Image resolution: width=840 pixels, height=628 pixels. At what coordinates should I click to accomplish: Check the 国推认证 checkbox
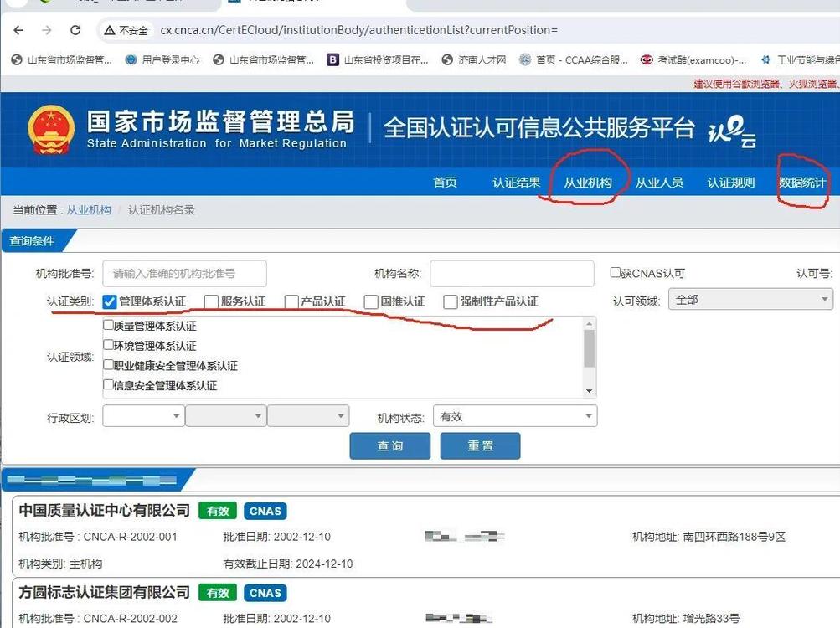(371, 301)
